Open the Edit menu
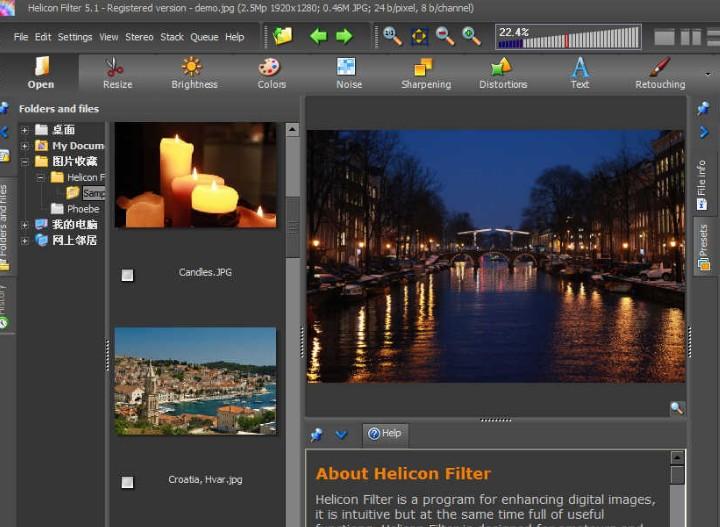 [43, 37]
